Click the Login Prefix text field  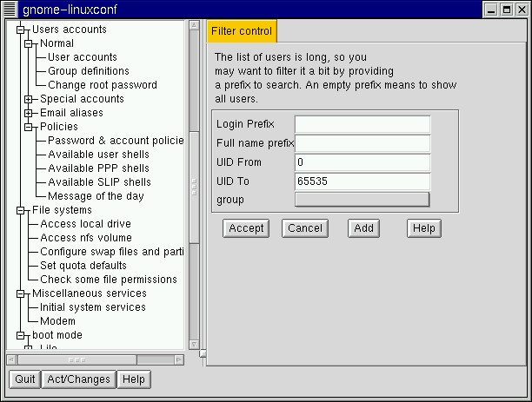click(x=362, y=124)
